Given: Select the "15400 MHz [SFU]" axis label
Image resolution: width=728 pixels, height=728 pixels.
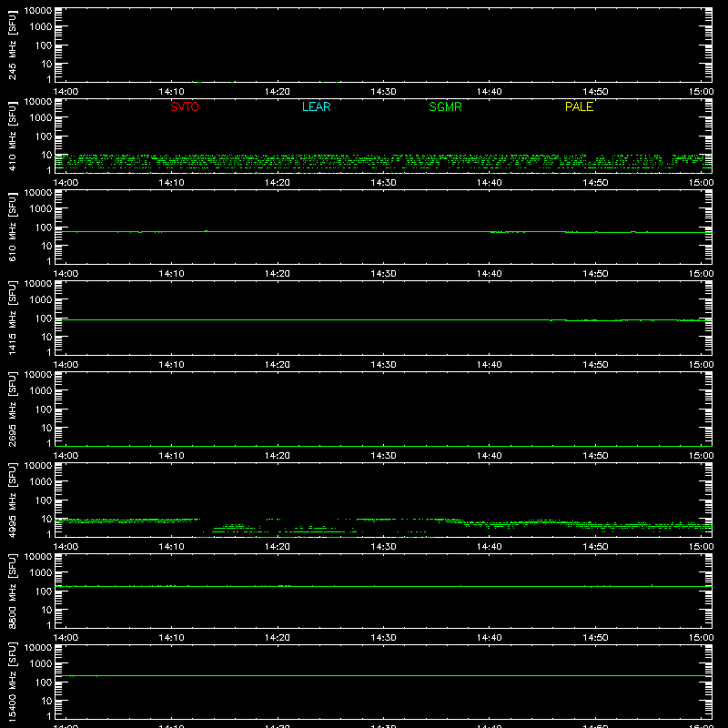Looking at the screenshot, I should 13,682.
